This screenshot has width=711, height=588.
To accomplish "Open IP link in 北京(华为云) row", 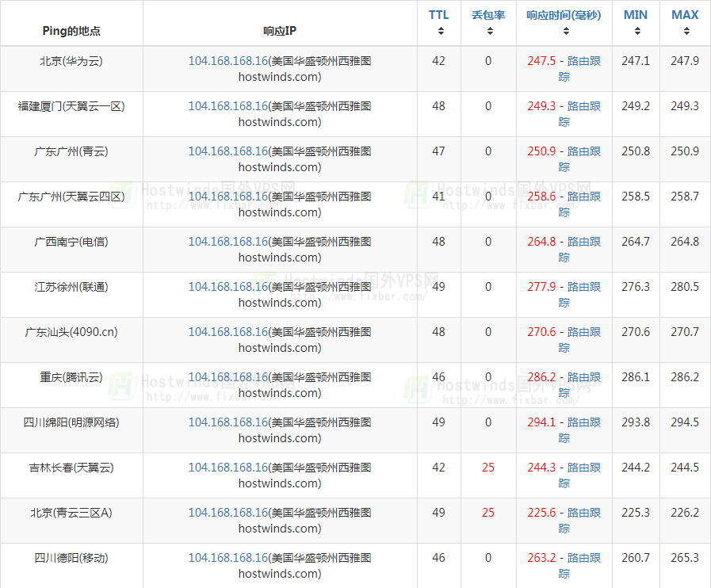I will coord(228,61).
